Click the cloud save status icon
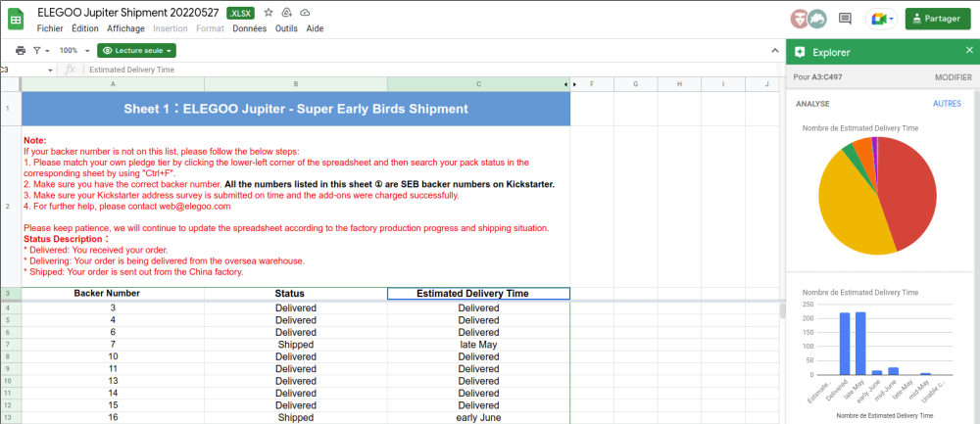The width and height of the screenshot is (980, 424). click(305, 13)
